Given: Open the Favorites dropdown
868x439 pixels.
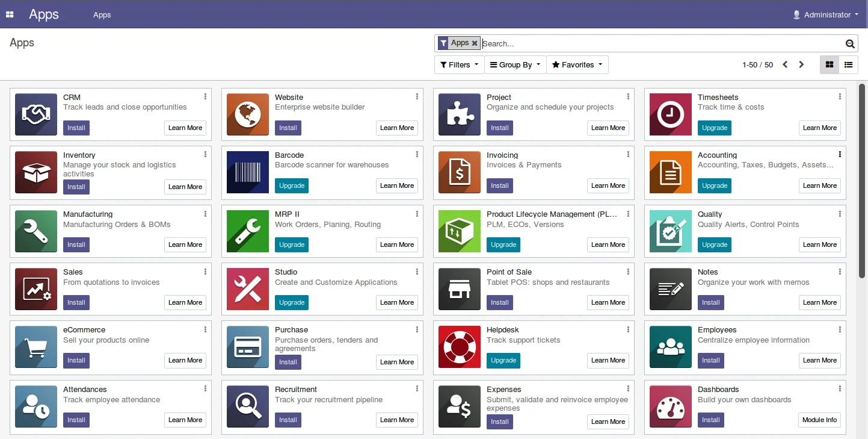Looking at the screenshot, I should pyautogui.click(x=577, y=64).
